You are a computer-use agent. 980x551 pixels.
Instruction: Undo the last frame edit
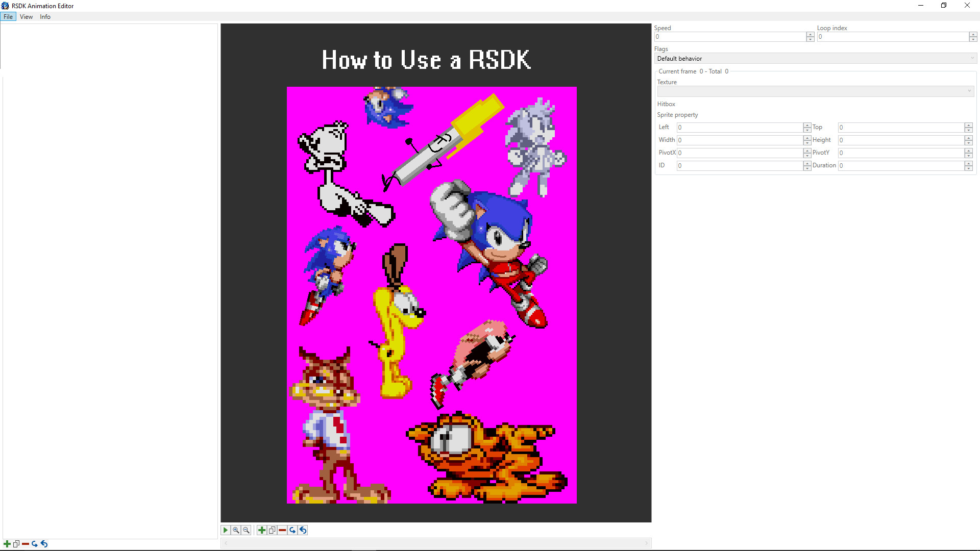click(x=302, y=530)
